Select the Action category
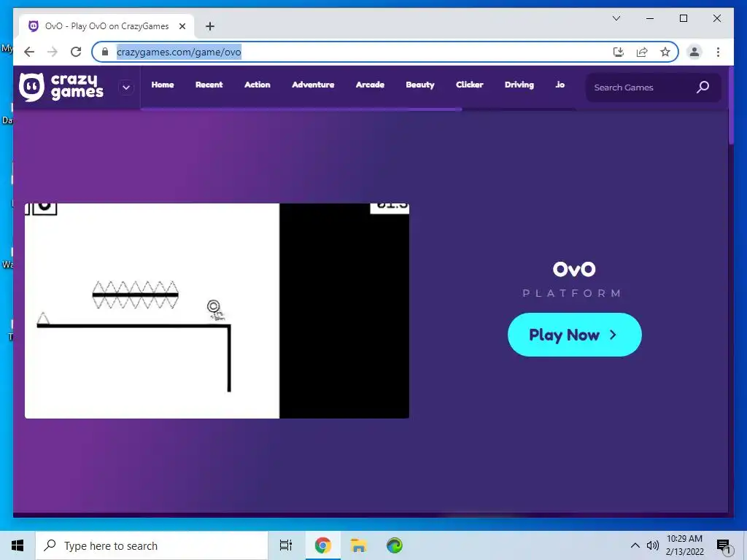This screenshot has height=560, width=747. (258, 85)
